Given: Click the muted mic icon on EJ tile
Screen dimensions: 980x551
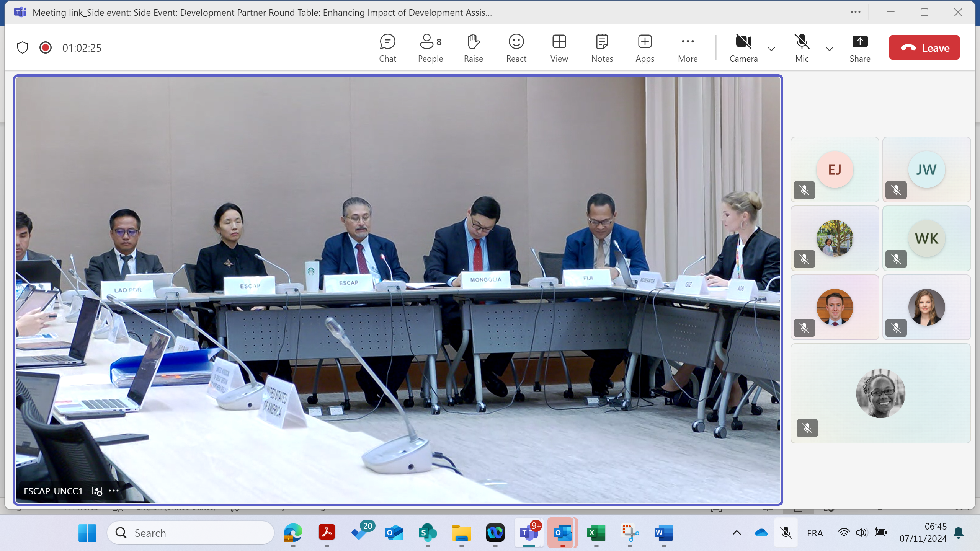Looking at the screenshot, I should (804, 190).
